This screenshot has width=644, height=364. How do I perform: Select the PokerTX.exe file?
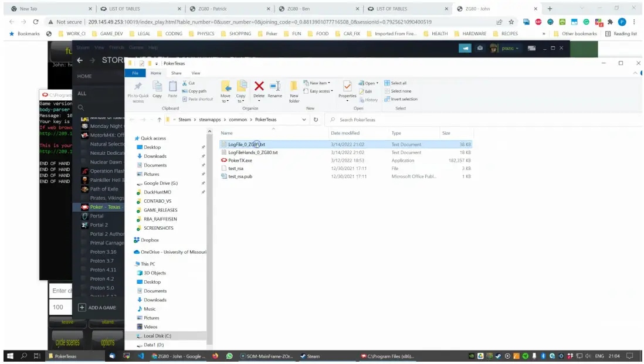click(x=240, y=160)
